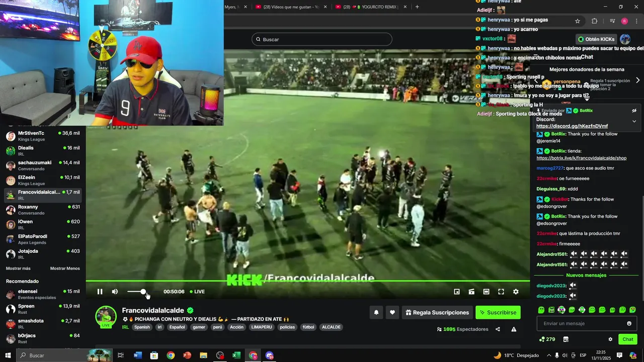This screenshot has height=362, width=644.
Task: Open chat settings gear icon
Action: (x=610, y=339)
